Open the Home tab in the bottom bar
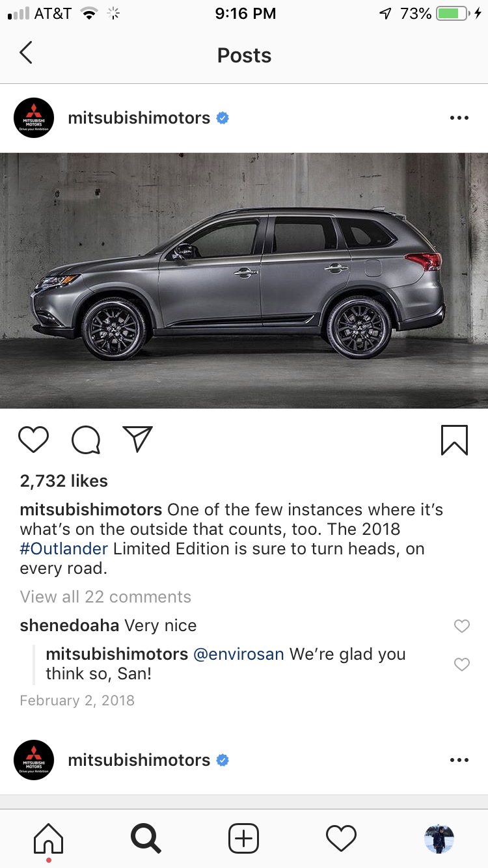488x868 pixels. (49, 839)
